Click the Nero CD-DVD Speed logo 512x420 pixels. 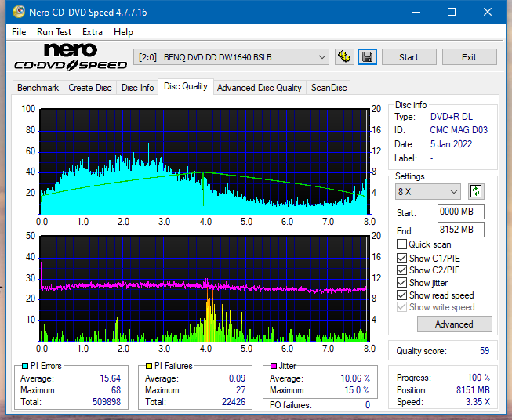pyautogui.click(x=71, y=56)
